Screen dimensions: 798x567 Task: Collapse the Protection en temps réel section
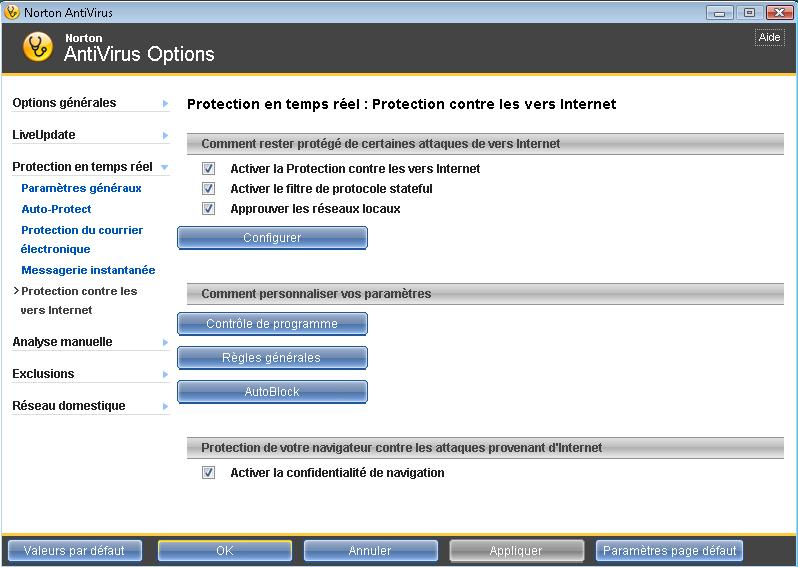click(x=165, y=167)
